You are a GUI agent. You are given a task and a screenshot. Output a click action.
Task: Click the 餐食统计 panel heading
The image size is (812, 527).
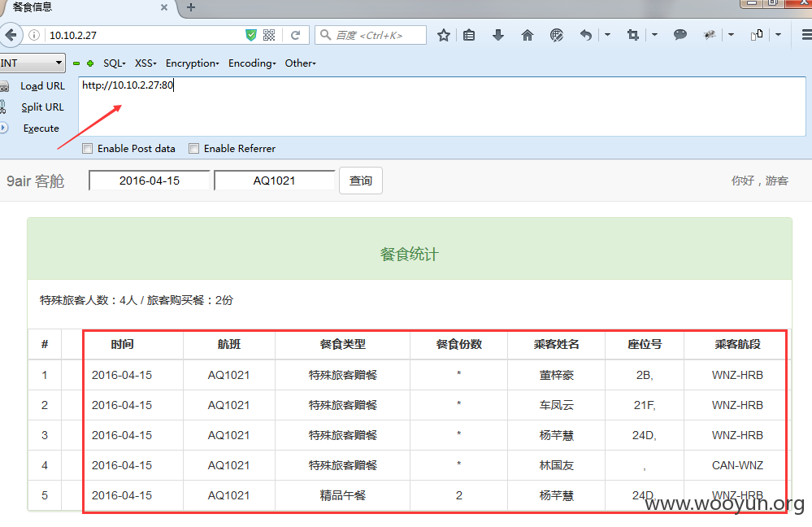click(409, 254)
